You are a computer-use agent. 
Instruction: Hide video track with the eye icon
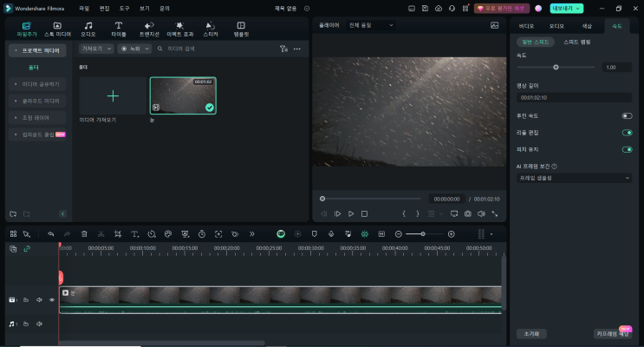click(x=51, y=300)
